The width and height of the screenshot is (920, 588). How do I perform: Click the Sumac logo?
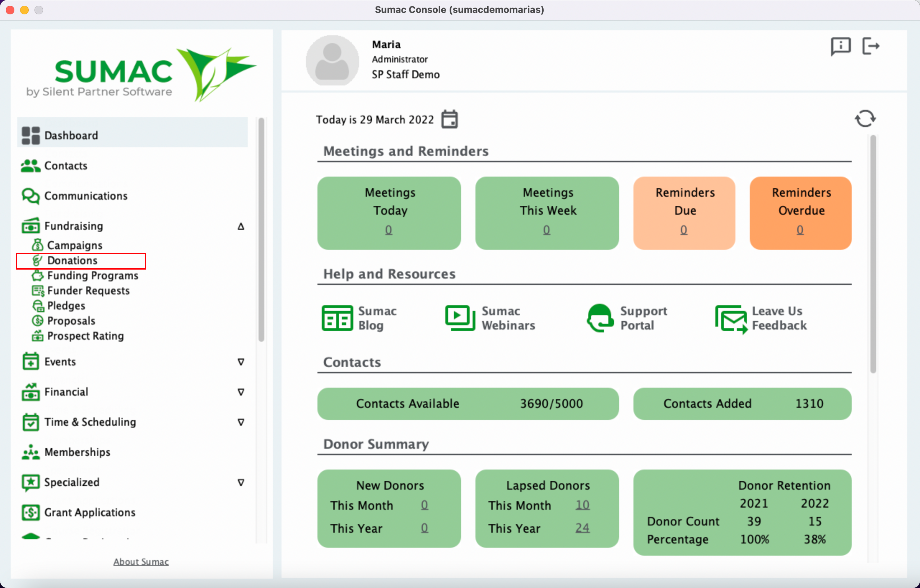point(141,75)
